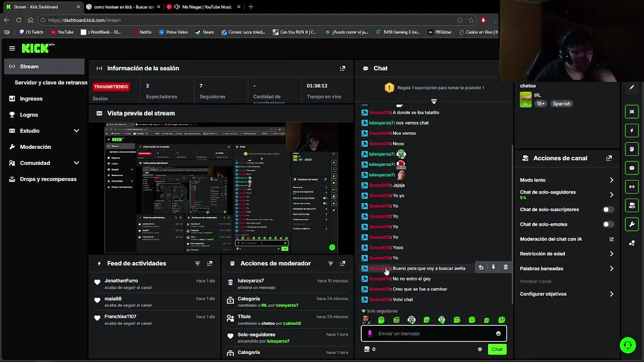Toggle the wrench moderator actions icon in right sidebar
Image resolution: width=644 pixels, height=362 pixels.
[x=632, y=224]
